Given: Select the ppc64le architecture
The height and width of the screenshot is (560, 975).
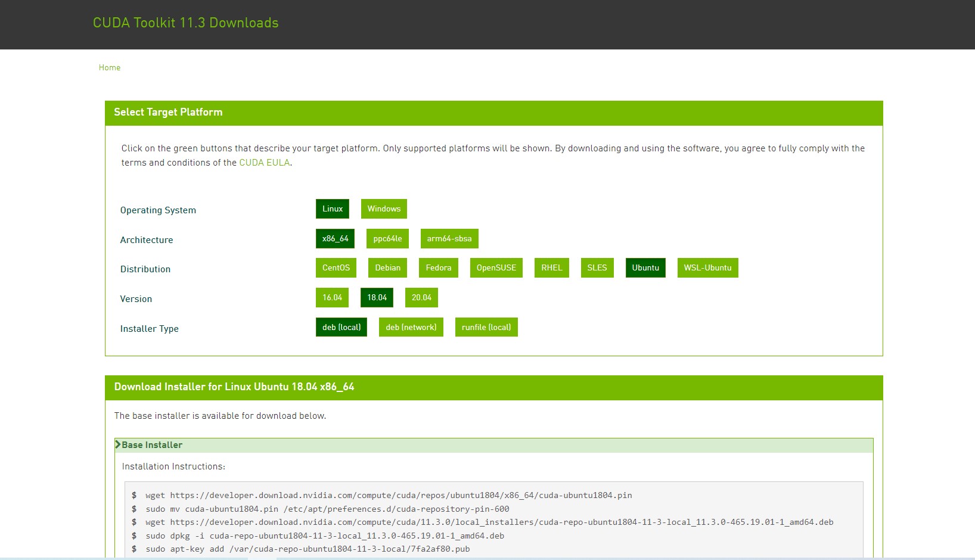Looking at the screenshot, I should 387,238.
